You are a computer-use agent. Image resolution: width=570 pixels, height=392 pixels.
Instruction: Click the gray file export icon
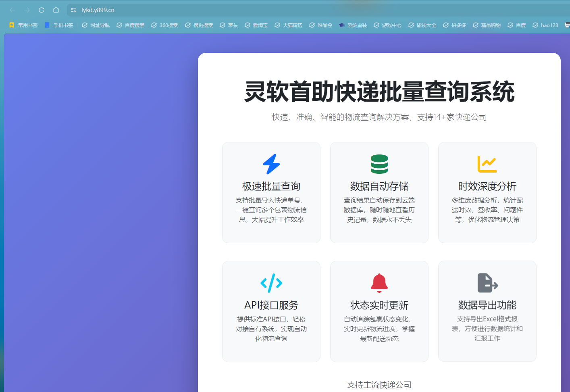487,283
